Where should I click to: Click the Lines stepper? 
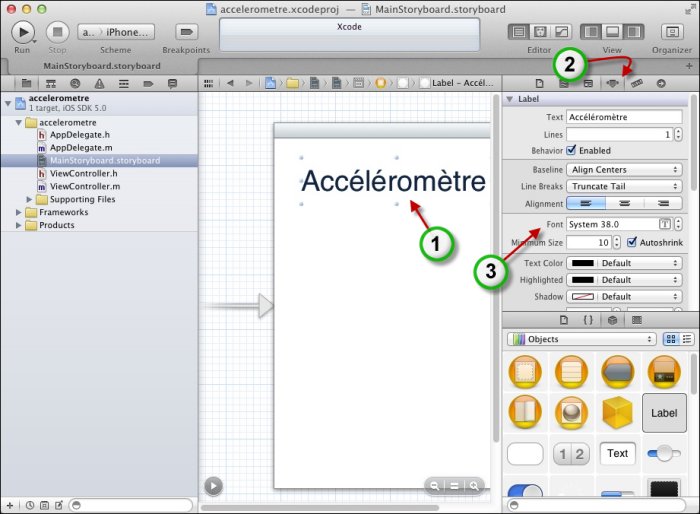[678, 134]
